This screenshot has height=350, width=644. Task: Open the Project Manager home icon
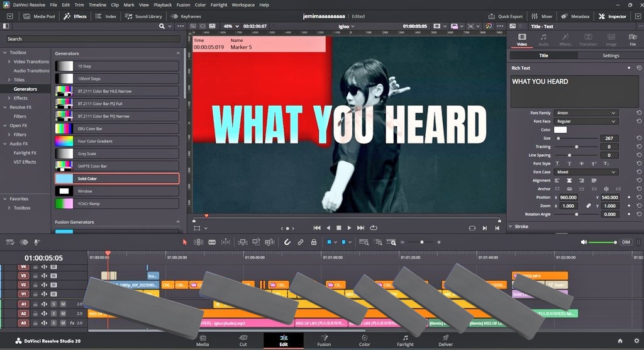pyautogui.click(x=620, y=341)
